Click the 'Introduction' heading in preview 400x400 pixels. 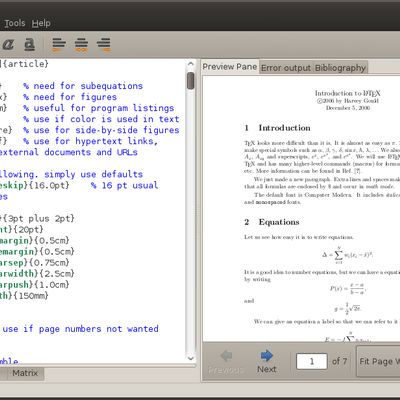coord(284,128)
